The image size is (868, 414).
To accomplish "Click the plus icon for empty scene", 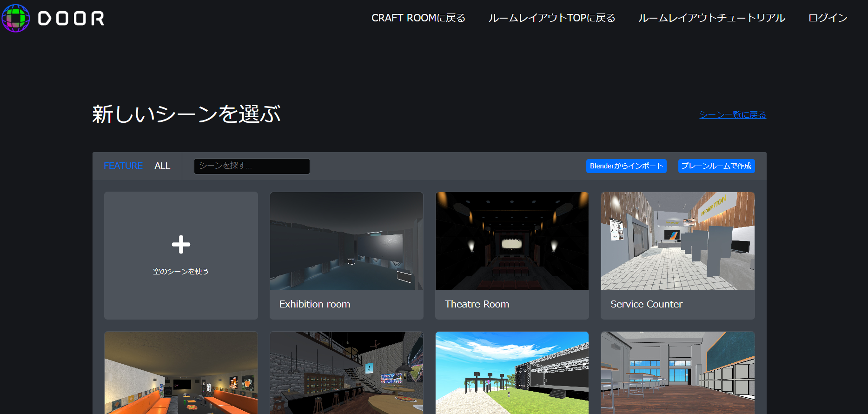I will (181, 244).
